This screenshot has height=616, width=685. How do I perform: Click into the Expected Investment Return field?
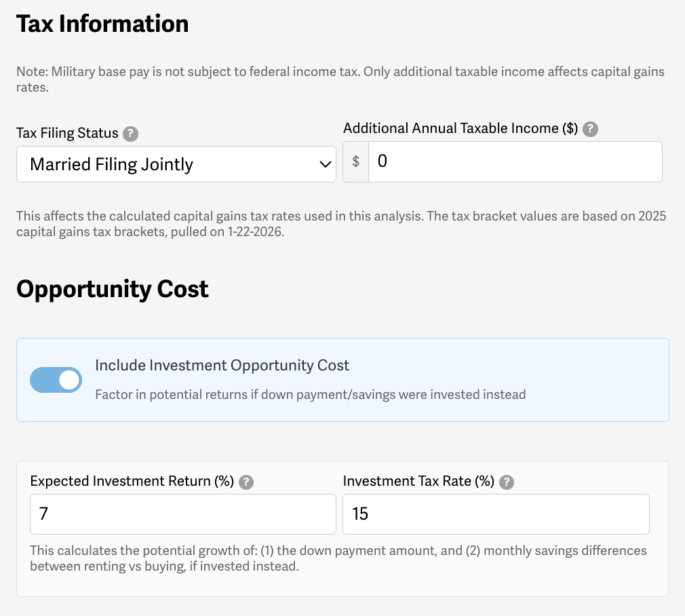coord(182,514)
